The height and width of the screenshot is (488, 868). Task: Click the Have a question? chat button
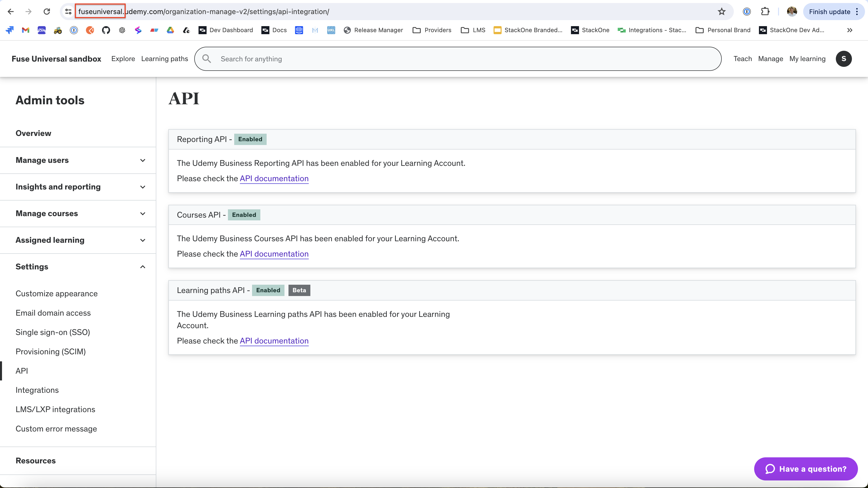806,469
